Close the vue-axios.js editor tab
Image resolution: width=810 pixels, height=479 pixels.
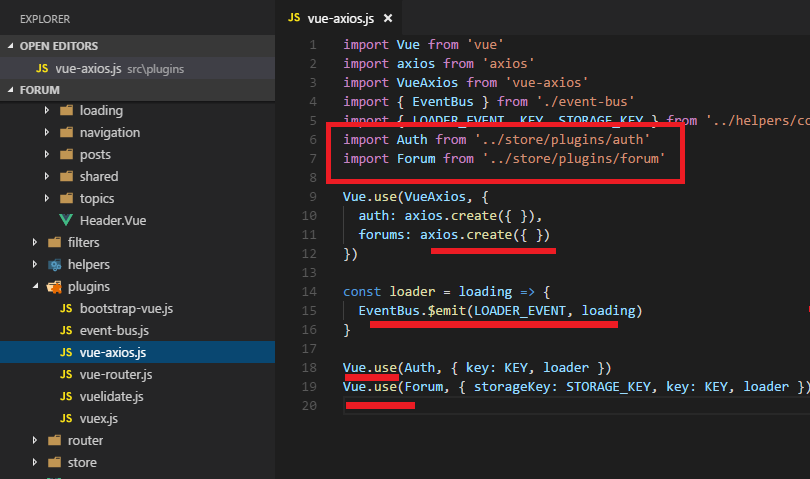coord(388,18)
